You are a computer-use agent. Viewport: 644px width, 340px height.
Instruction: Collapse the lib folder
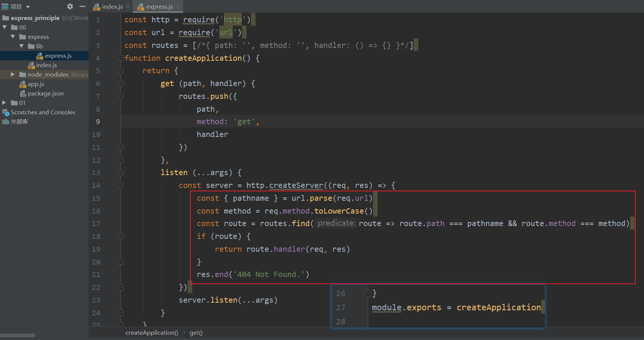(x=21, y=46)
